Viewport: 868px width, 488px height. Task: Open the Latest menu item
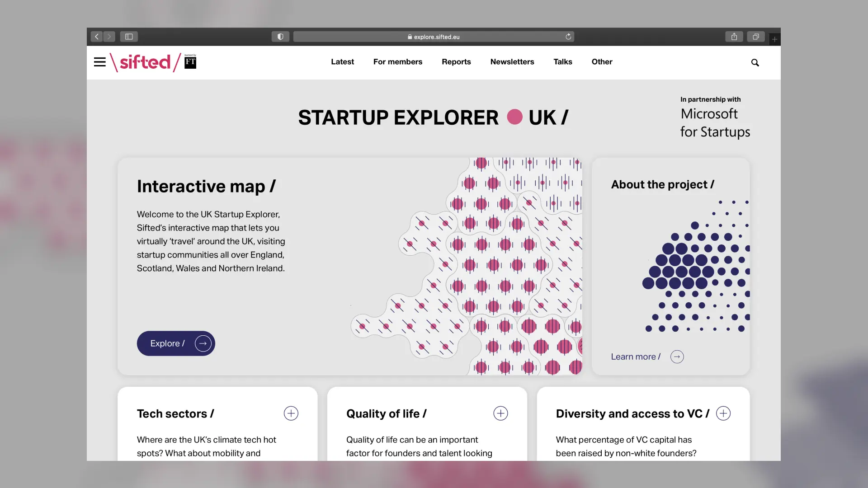pos(342,62)
